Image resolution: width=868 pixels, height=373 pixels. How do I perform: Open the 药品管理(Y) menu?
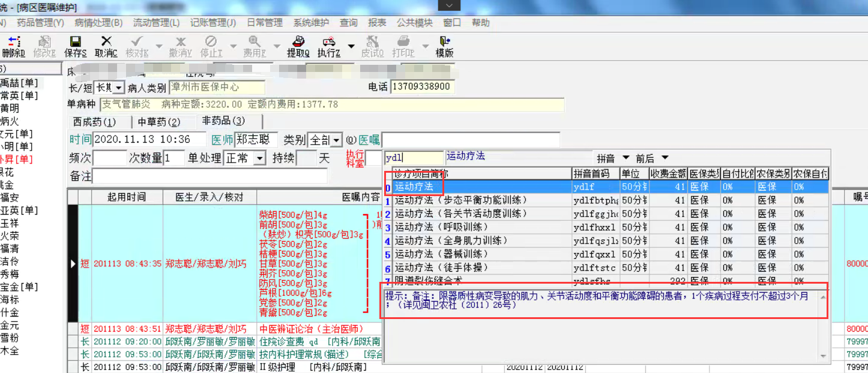(40, 23)
